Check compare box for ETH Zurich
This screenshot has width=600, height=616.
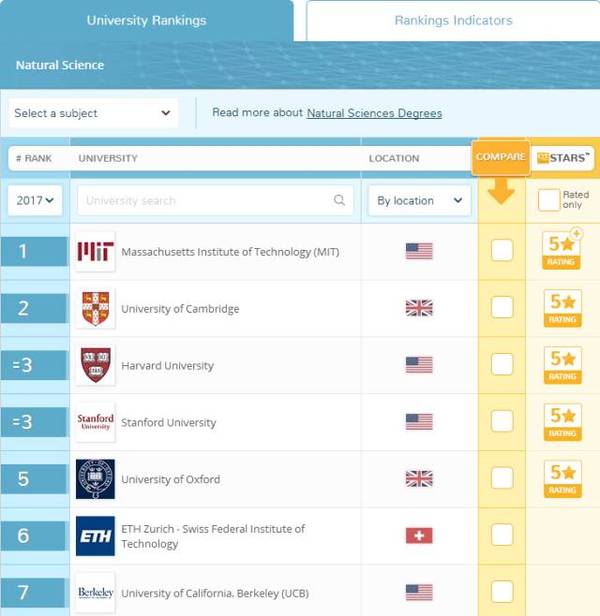(x=502, y=535)
